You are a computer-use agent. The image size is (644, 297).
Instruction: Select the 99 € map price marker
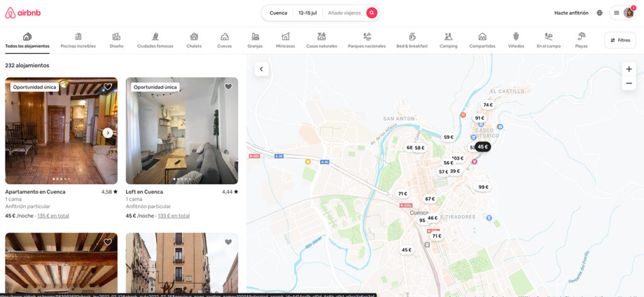pyautogui.click(x=484, y=187)
